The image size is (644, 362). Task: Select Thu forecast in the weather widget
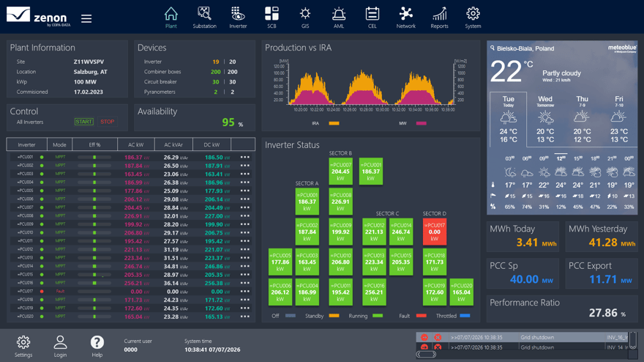582,119
